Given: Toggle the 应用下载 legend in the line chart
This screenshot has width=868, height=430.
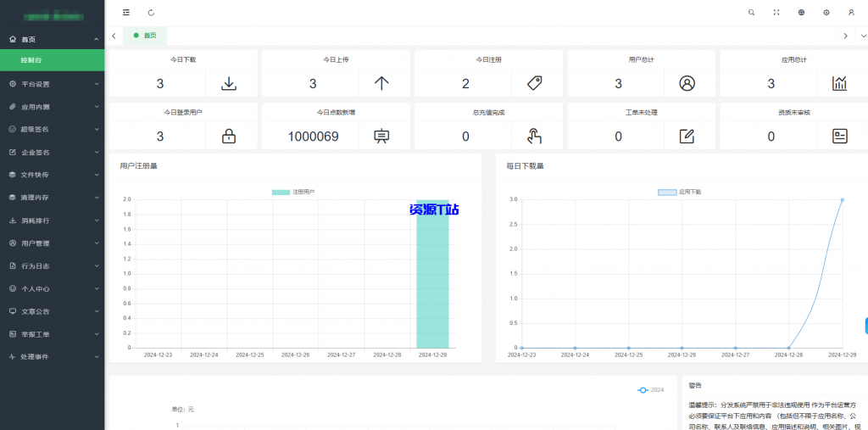Looking at the screenshot, I should pos(680,193).
